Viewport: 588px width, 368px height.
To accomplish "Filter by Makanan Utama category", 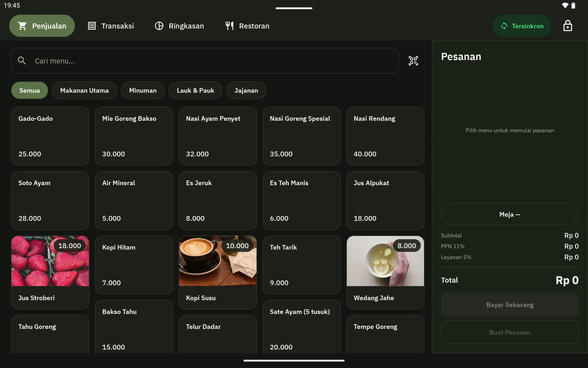I will click(x=84, y=90).
